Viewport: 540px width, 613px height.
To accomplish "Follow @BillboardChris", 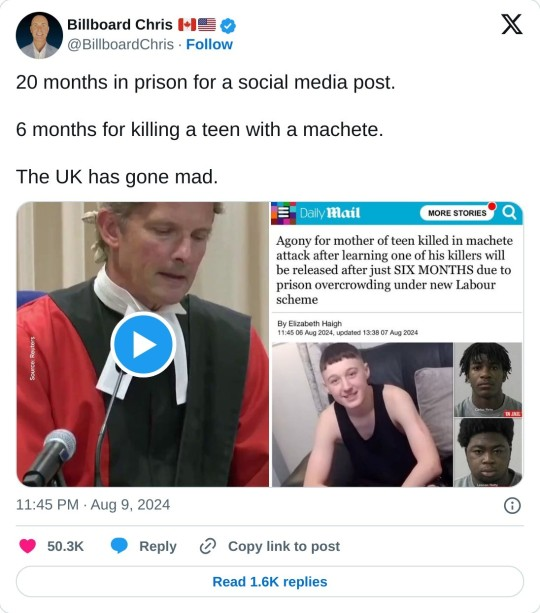I will [209, 44].
